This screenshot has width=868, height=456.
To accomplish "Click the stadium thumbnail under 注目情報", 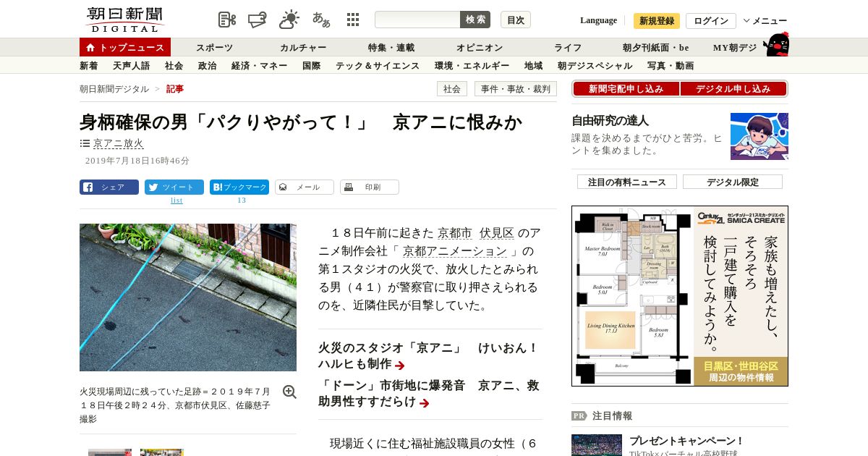I will pyautogui.click(x=597, y=445).
